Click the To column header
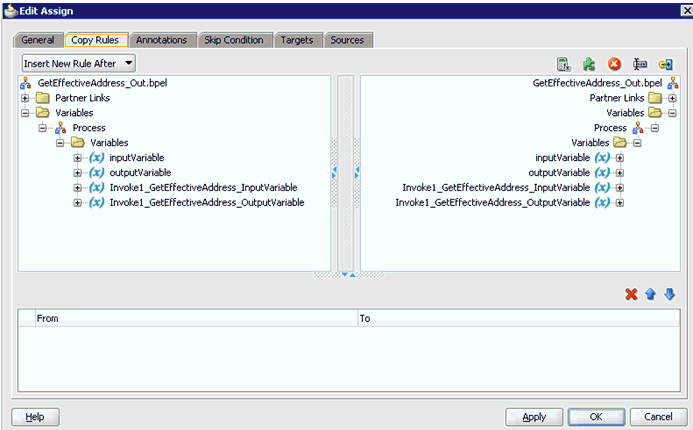This screenshot has height=430, width=693. [x=518, y=318]
